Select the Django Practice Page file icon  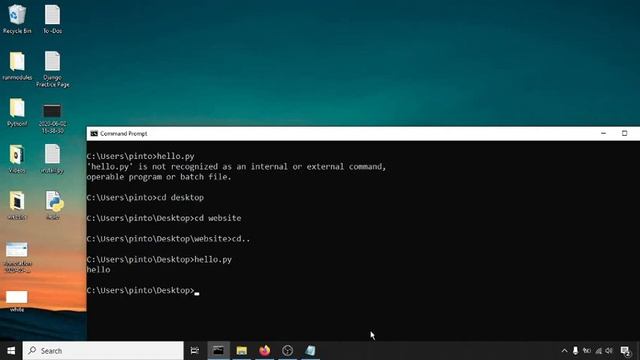pos(52,69)
